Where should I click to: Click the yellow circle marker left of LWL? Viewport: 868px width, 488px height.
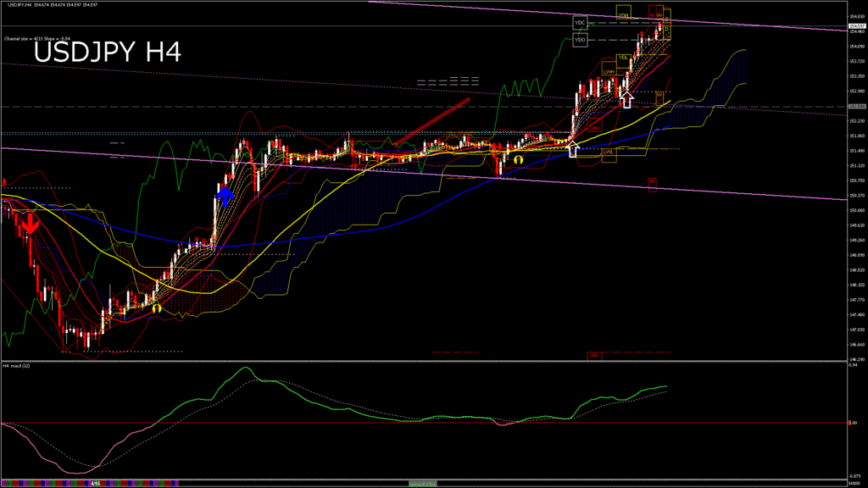point(518,158)
